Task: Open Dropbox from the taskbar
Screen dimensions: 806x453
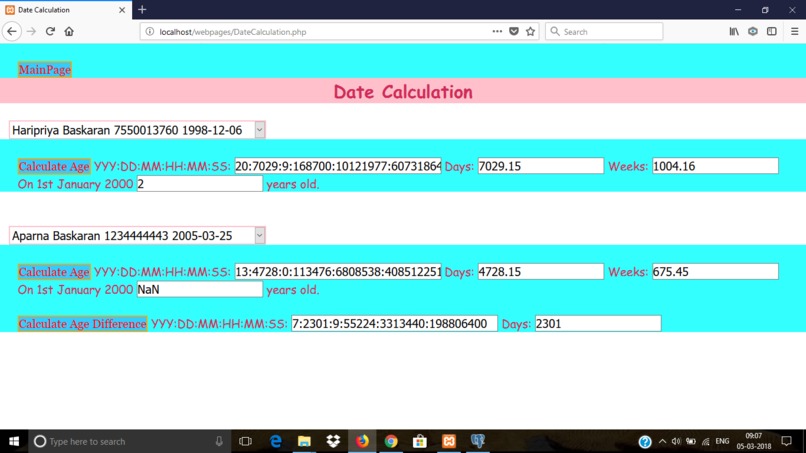Action: 333,441
